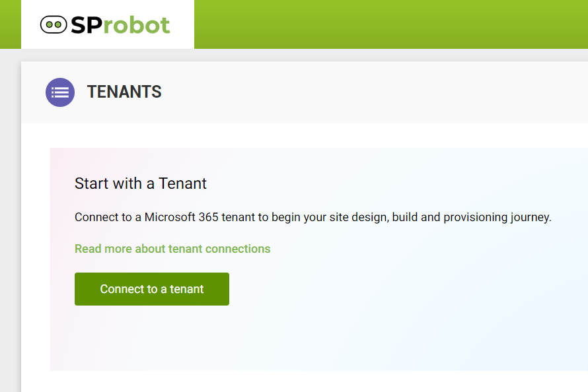Image resolution: width=588 pixels, height=392 pixels.
Task: Click the green top navigation bar
Action: pos(396,24)
